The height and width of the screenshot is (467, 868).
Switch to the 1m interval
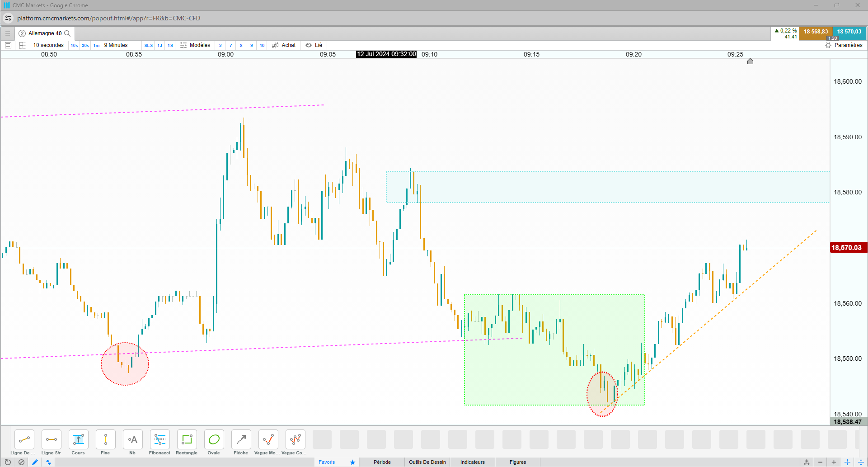coord(96,45)
